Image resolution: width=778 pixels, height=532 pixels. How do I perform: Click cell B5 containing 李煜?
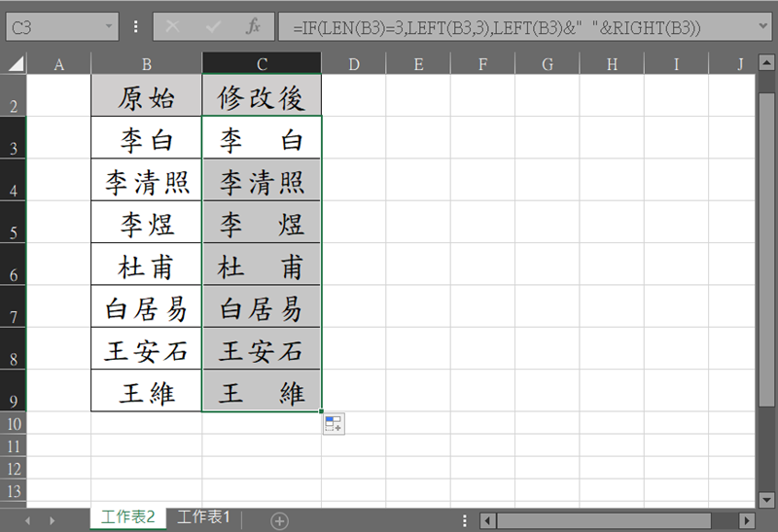(147, 222)
